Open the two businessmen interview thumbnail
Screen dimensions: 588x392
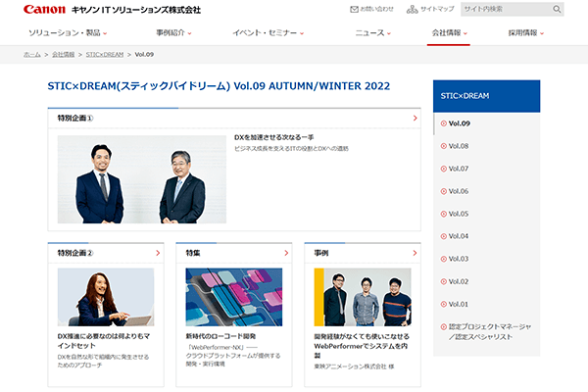143,179
